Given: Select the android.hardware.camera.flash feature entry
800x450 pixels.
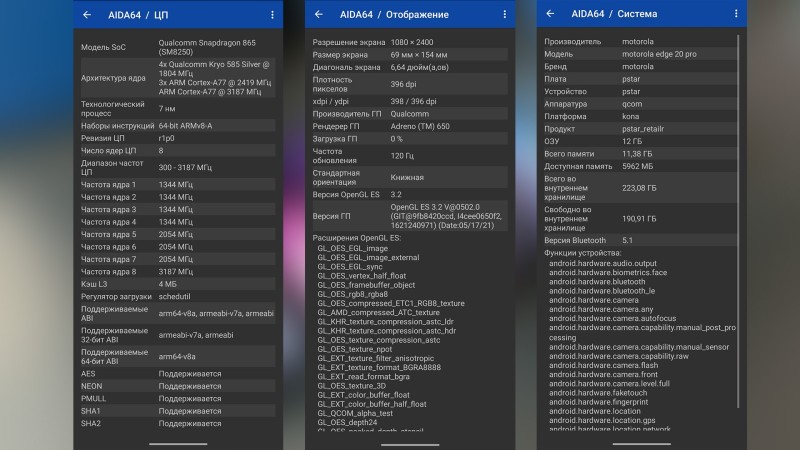Looking at the screenshot, I should coord(604,365).
